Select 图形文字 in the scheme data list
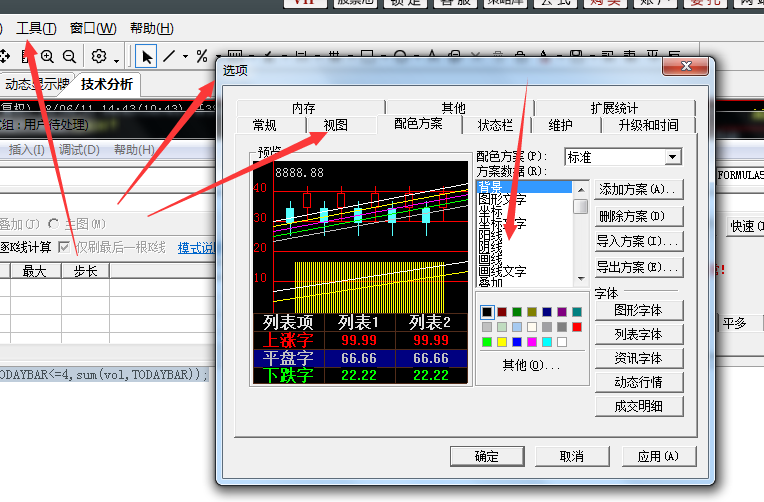 pos(524,199)
